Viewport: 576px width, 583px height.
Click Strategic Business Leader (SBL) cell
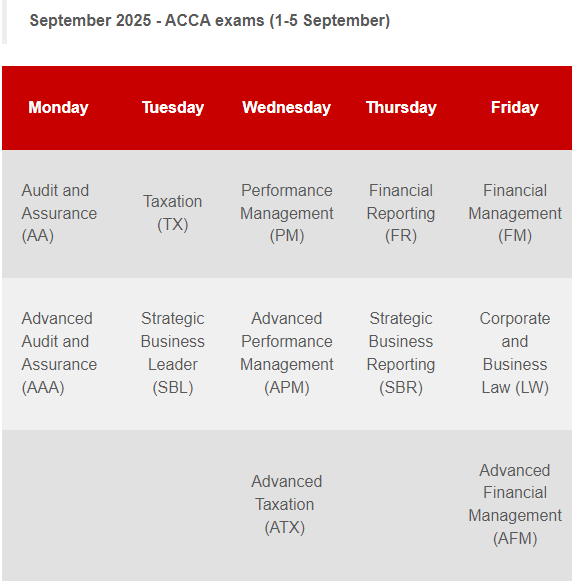point(173,353)
